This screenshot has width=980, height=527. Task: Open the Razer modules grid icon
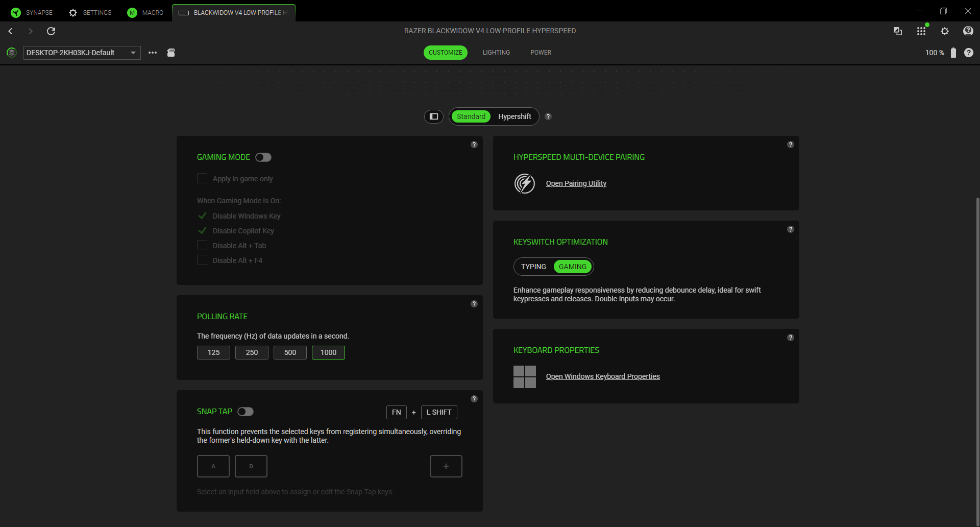click(x=921, y=31)
